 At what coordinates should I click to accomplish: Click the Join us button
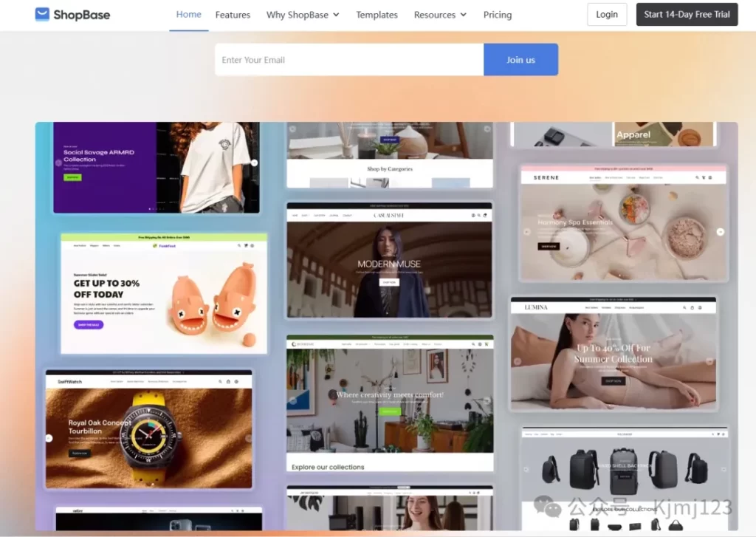520,60
